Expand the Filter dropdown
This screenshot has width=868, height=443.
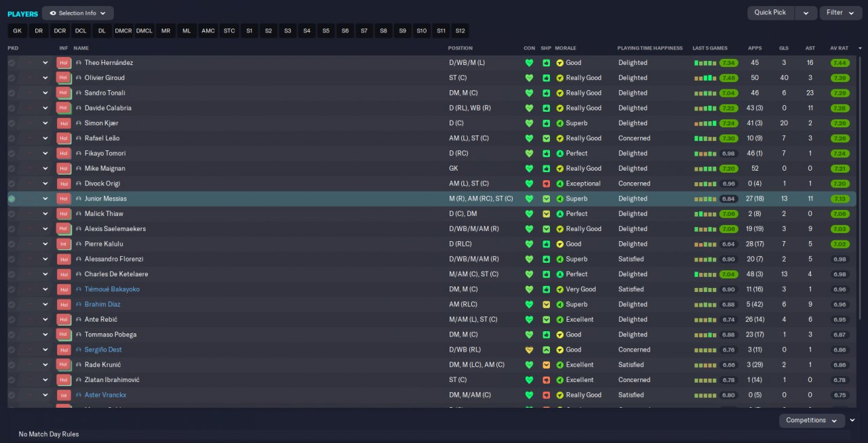point(841,12)
